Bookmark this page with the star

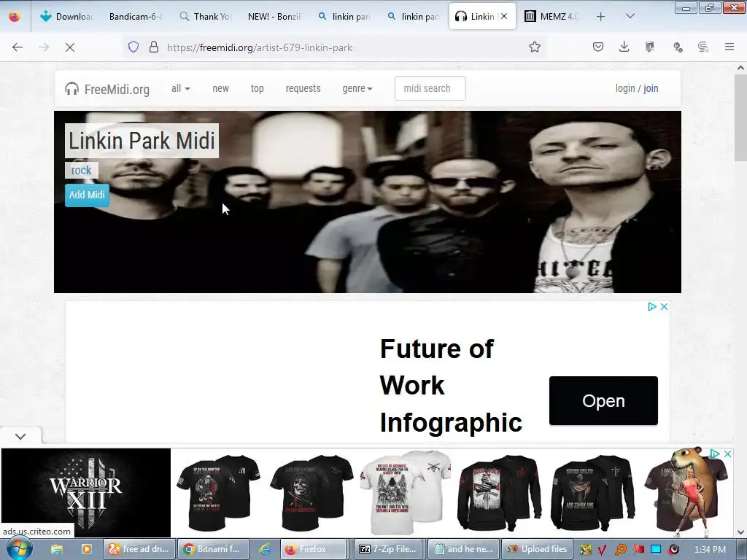click(535, 47)
